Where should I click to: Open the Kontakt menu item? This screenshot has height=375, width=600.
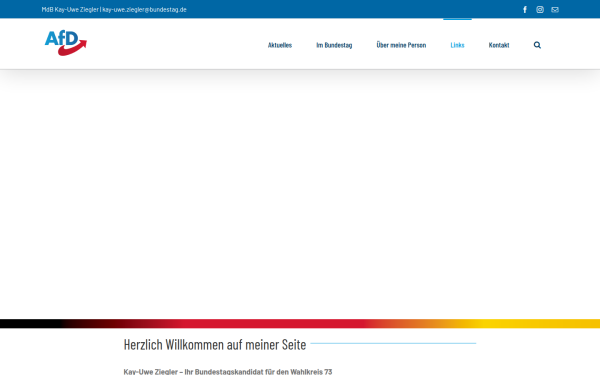(x=499, y=45)
